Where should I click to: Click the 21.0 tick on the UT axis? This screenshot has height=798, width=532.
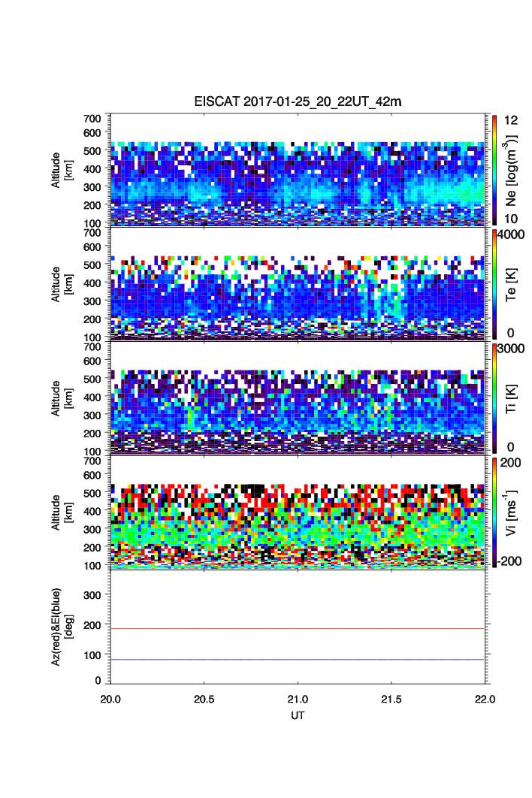298,699
